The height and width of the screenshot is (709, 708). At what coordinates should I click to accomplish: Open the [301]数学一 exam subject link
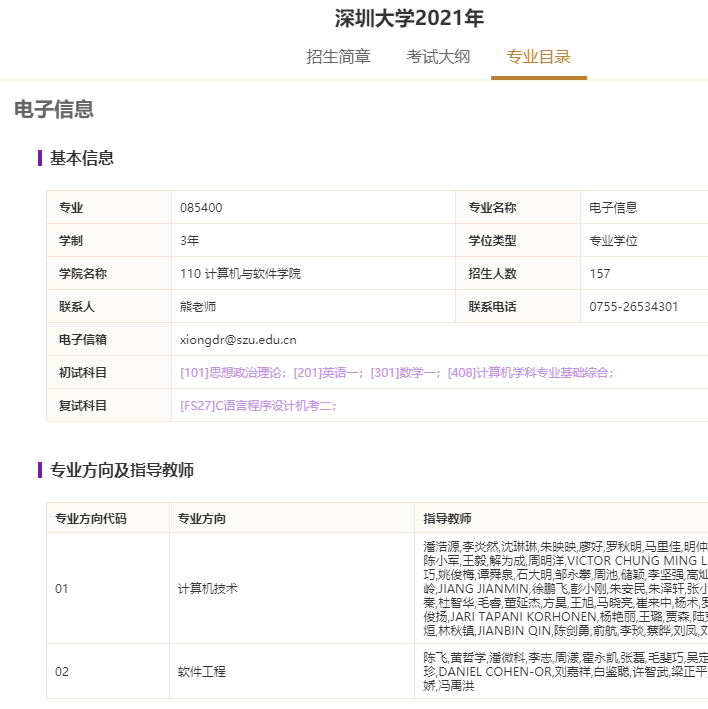click(405, 373)
